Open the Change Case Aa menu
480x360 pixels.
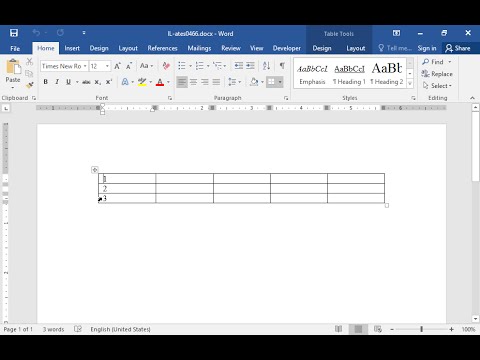(x=146, y=66)
